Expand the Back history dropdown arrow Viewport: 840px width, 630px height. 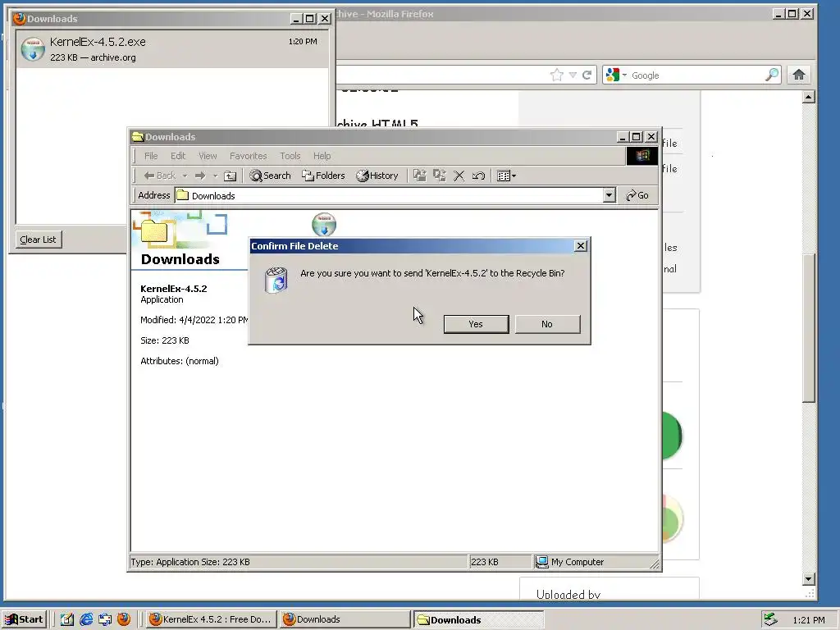(x=185, y=176)
